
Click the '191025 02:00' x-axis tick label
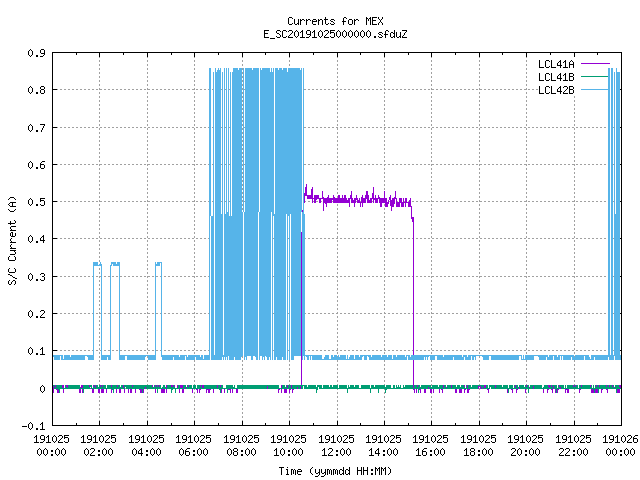(x=98, y=446)
